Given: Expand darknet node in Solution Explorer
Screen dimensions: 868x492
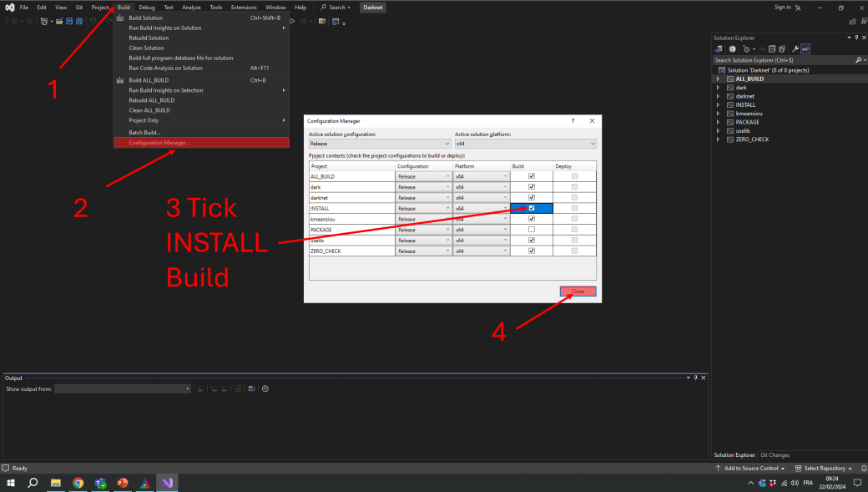Looking at the screenshot, I should [719, 96].
